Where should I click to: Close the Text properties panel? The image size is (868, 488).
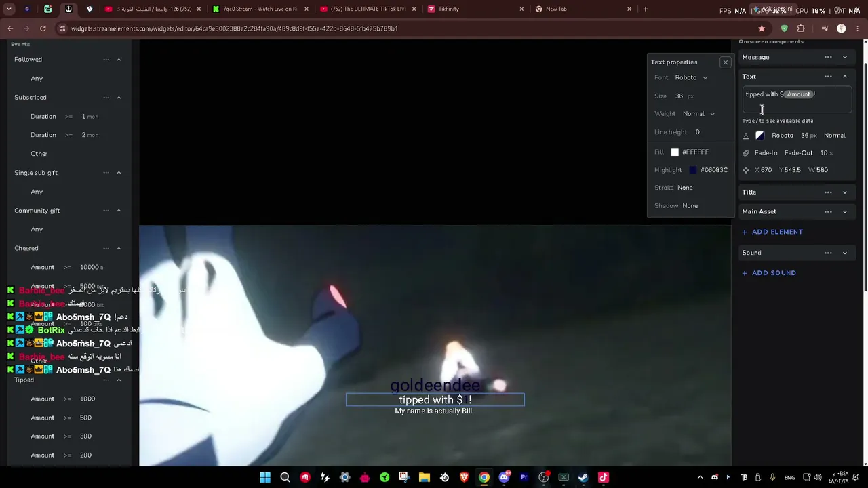pyautogui.click(x=725, y=62)
